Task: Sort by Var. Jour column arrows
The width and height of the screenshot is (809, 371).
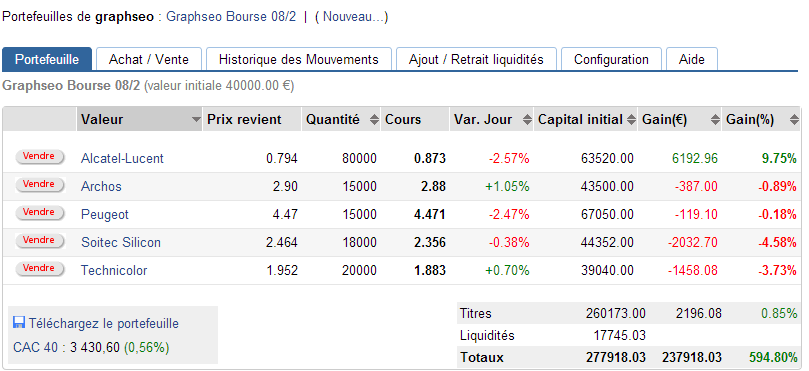Action: 527,120
